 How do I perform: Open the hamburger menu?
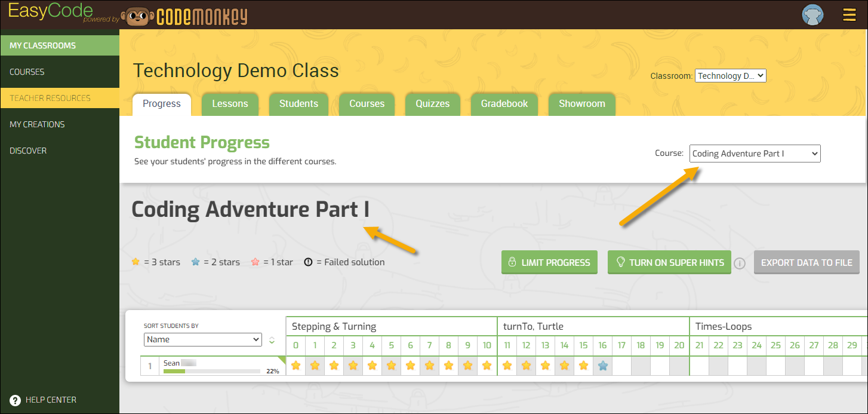[849, 15]
